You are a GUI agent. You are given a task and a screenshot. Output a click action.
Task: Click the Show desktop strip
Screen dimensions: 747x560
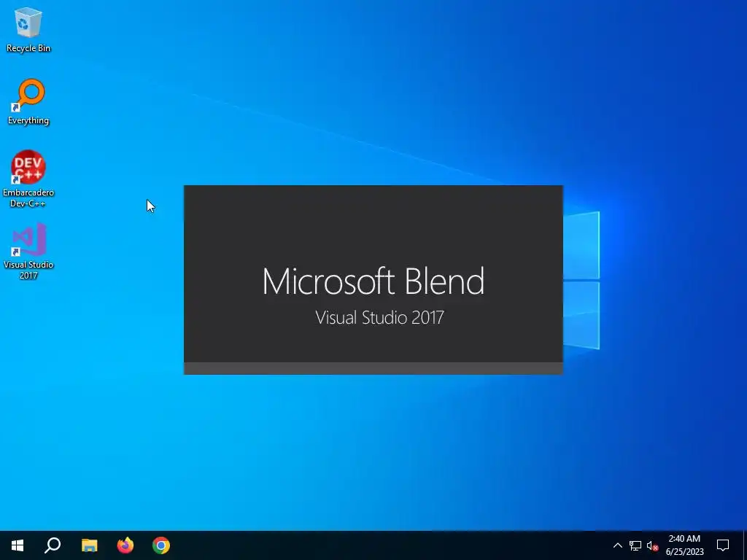pyautogui.click(x=745, y=545)
